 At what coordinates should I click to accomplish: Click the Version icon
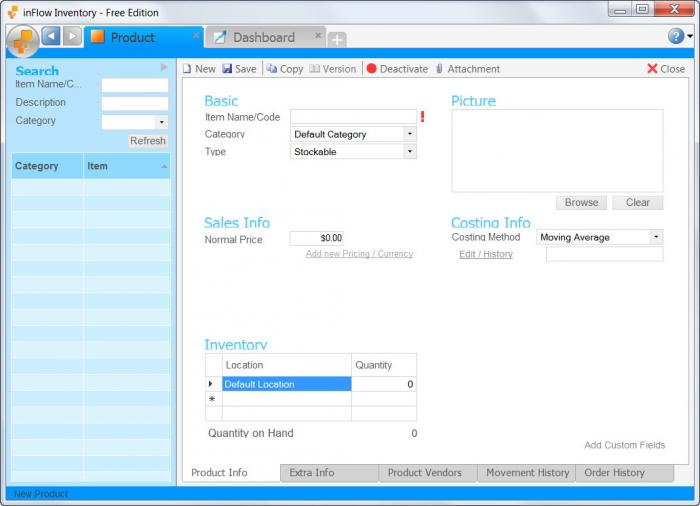pyautogui.click(x=315, y=69)
